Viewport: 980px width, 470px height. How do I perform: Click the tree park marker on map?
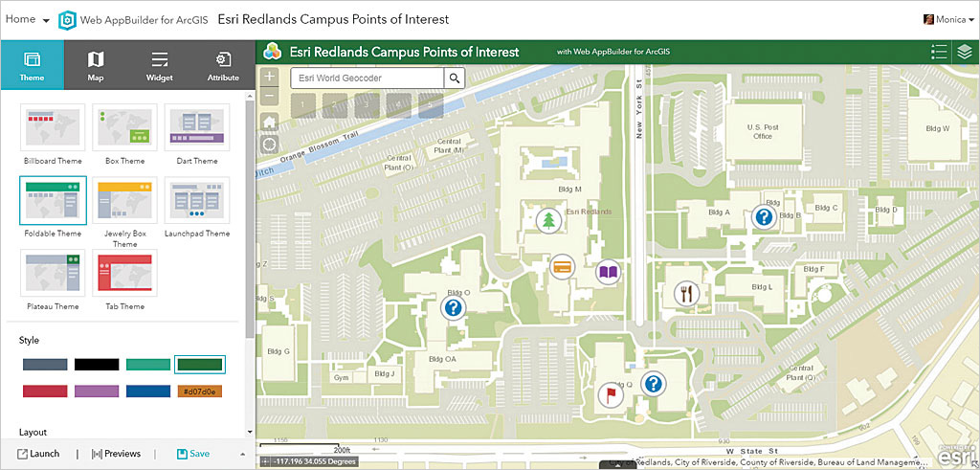coord(548,220)
